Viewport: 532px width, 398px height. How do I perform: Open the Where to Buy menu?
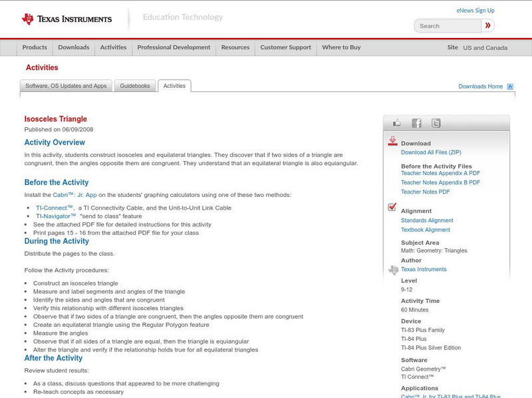pyautogui.click(x=341, y=47)
